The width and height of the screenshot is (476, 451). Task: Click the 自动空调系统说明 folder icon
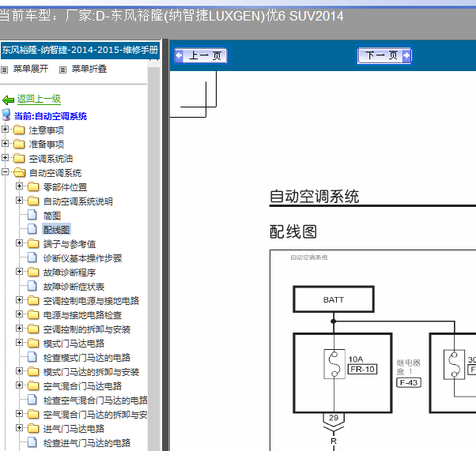[33, 201]
